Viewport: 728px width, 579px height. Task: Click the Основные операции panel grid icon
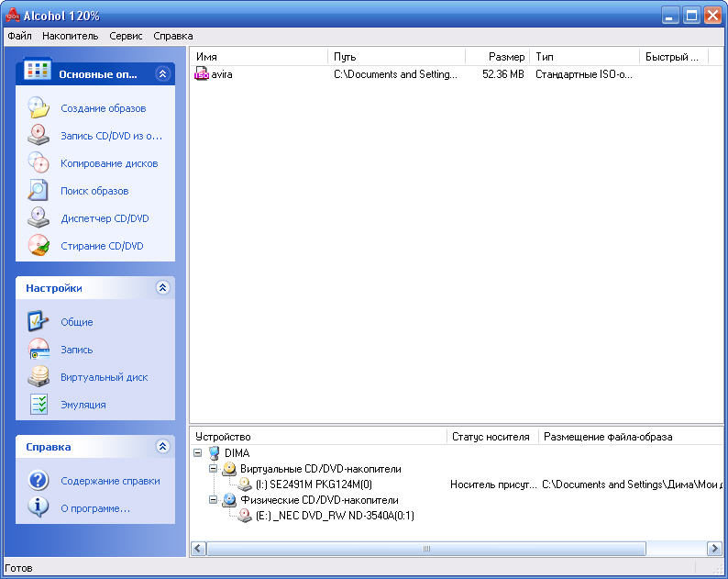click(x=38, y=70)
